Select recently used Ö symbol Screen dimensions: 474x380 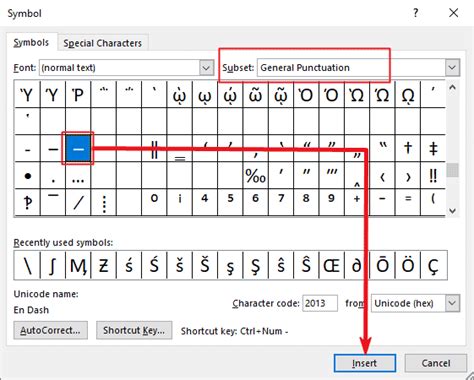[x=408, y=266]
